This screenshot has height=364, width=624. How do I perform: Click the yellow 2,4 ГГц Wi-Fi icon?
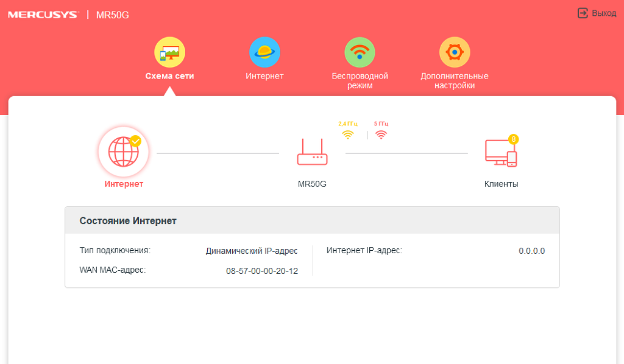click(347, 135)
